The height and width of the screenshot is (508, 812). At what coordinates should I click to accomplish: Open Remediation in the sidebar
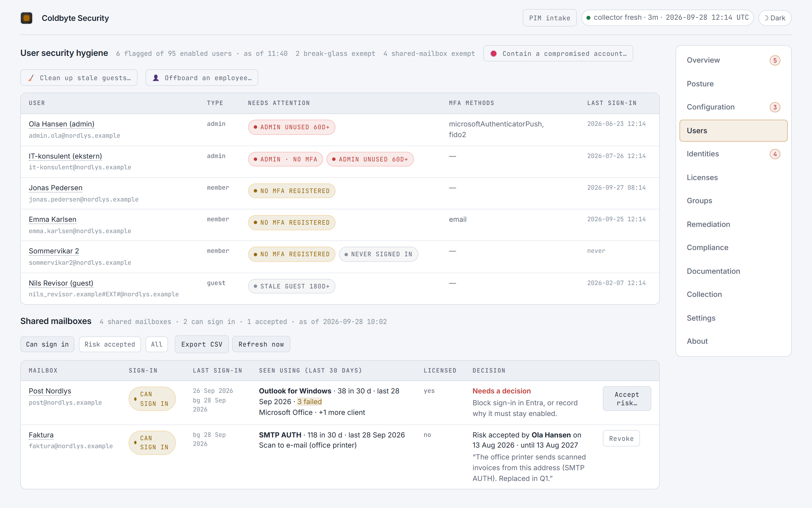coord(733,224)
